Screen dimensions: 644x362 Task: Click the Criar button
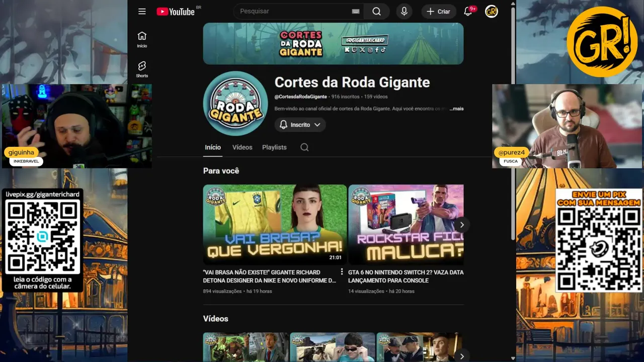439,12
